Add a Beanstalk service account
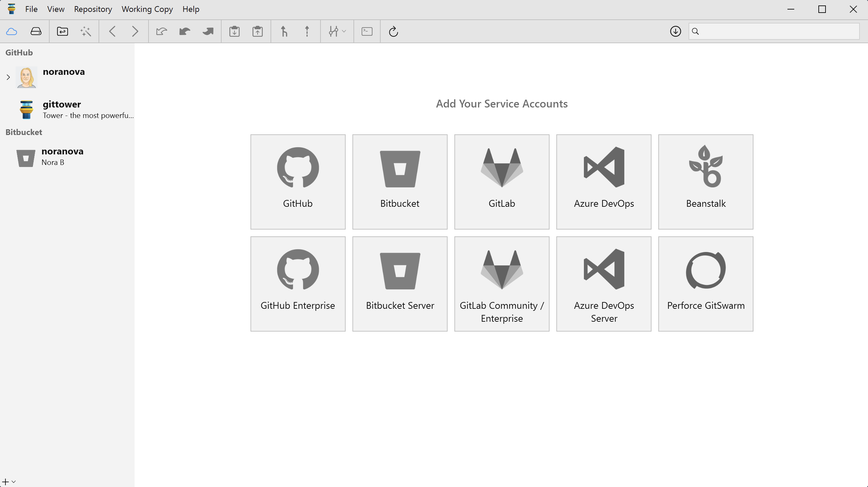868x487 pixels. [x=705, y=182]
